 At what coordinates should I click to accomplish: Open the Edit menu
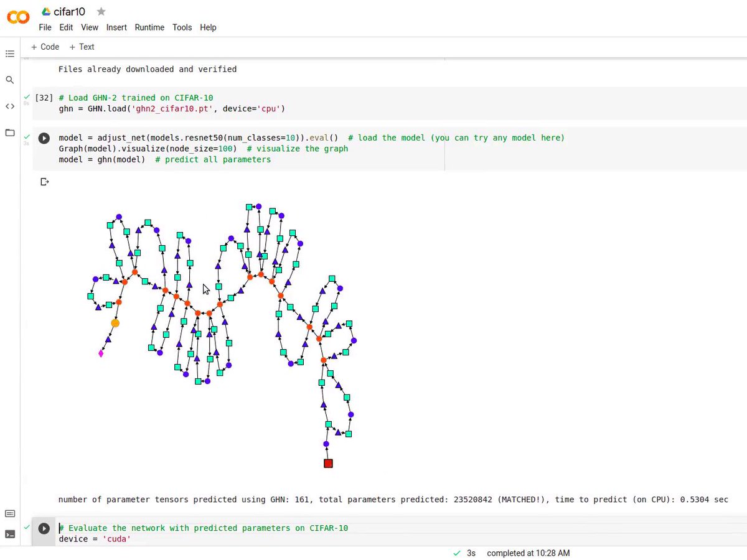tap(66, 27)
